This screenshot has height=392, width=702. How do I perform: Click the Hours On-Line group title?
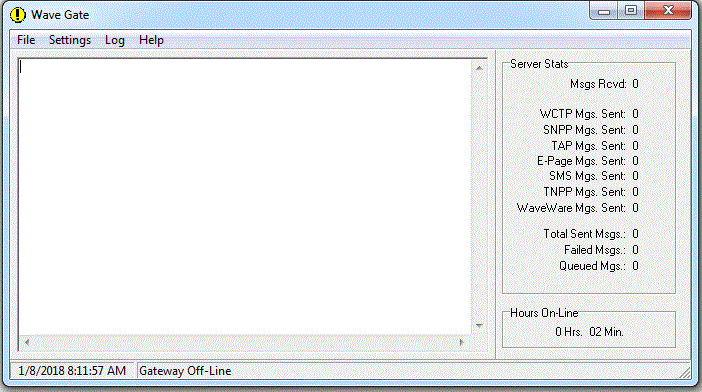point(544,313)
